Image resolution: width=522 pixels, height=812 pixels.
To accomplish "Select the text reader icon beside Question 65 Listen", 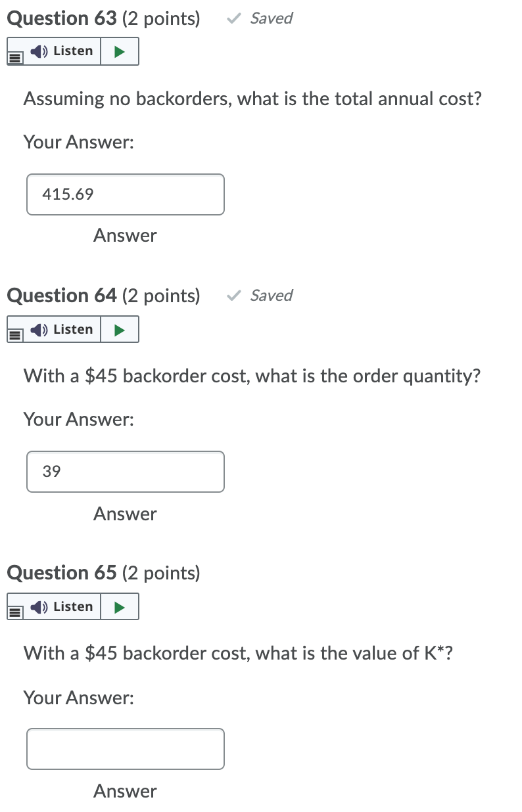I will click(16, 614).
